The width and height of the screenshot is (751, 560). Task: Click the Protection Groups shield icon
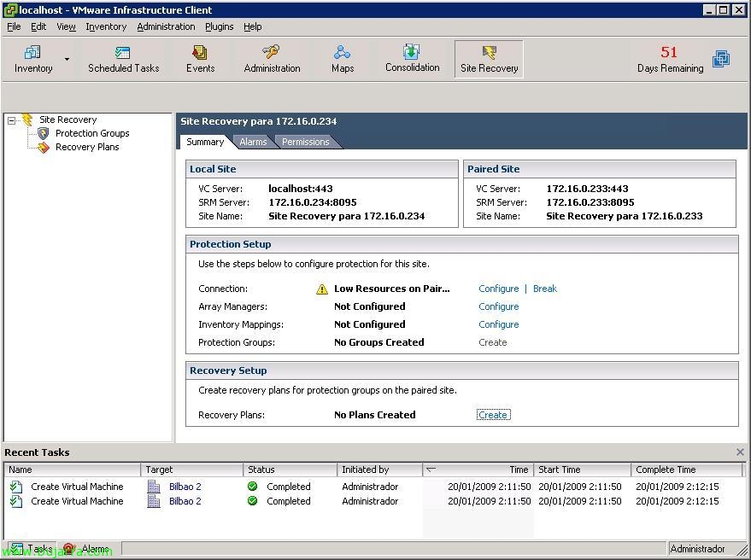point(44,133)
